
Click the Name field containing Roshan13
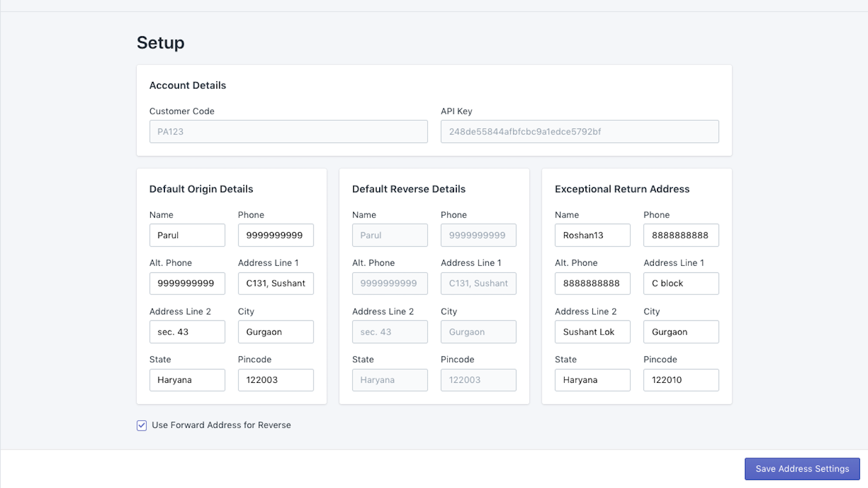coord(592,235)
